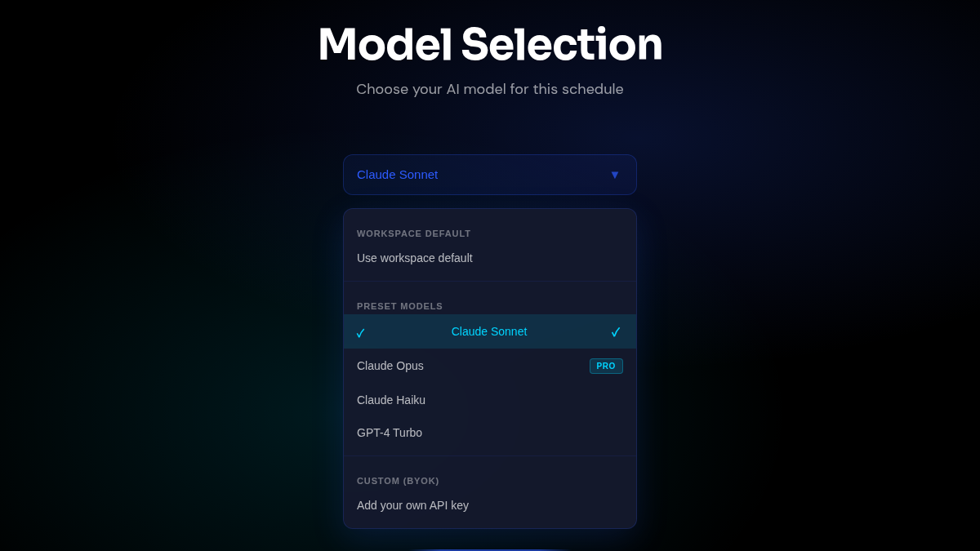The image size is (980, 551).
Task: Click the left checkmark beside Claude Sonnet
Action: point(361,332)
